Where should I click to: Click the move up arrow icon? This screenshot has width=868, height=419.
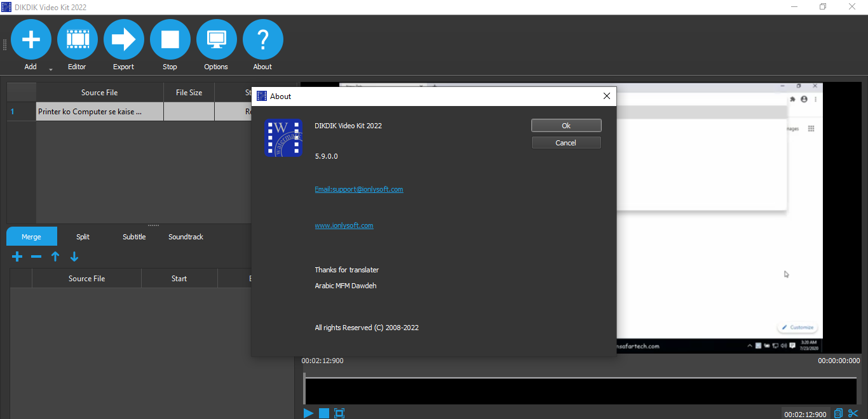pos(55,256)
